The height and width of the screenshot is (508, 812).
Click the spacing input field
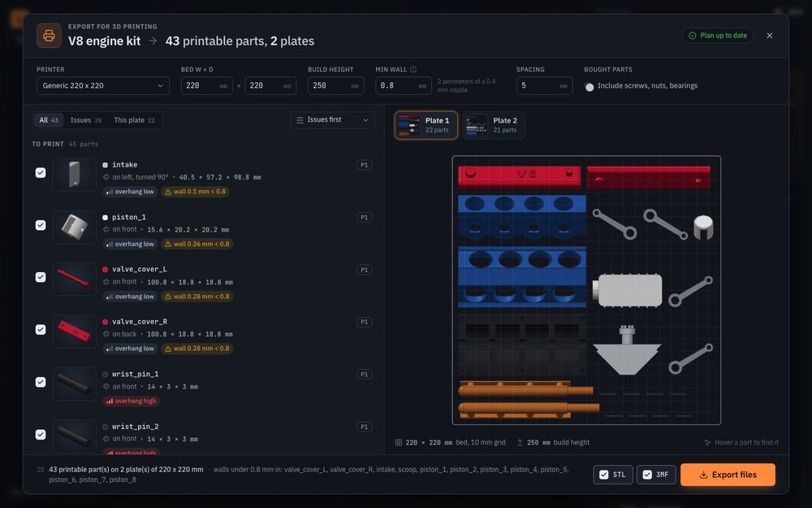(544, 86)
